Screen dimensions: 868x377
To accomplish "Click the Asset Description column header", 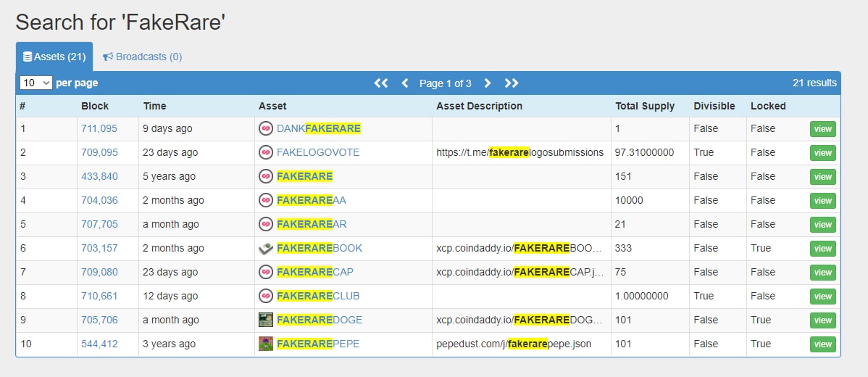I will [x=479, y=106].
